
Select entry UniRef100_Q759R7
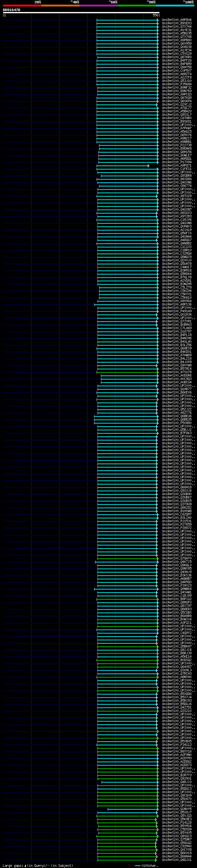pos(176,839)
